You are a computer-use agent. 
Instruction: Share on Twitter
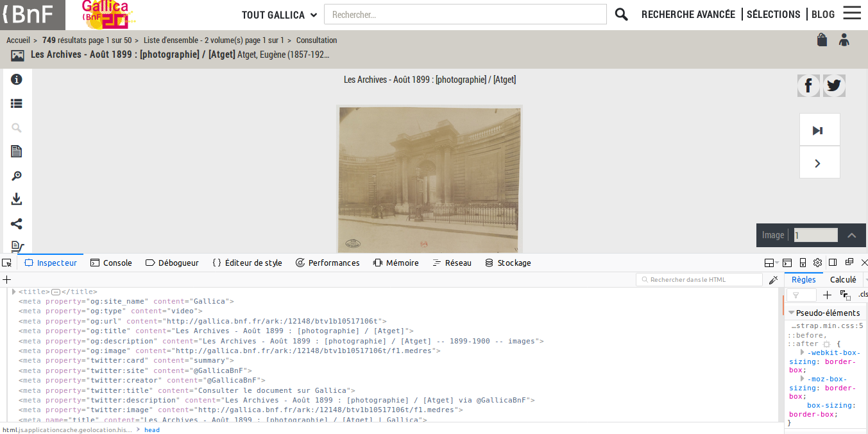834,85
